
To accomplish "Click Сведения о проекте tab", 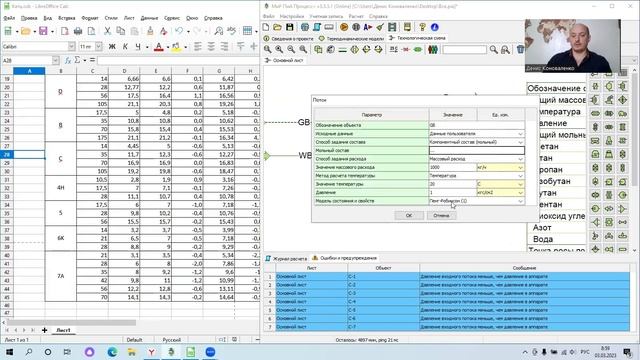I will click(289, 38).
